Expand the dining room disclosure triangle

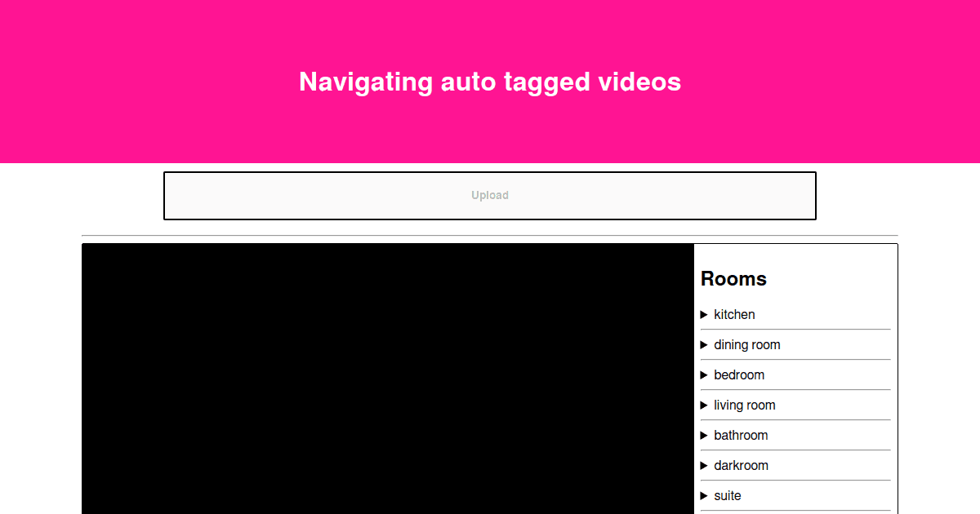[704, 345]
